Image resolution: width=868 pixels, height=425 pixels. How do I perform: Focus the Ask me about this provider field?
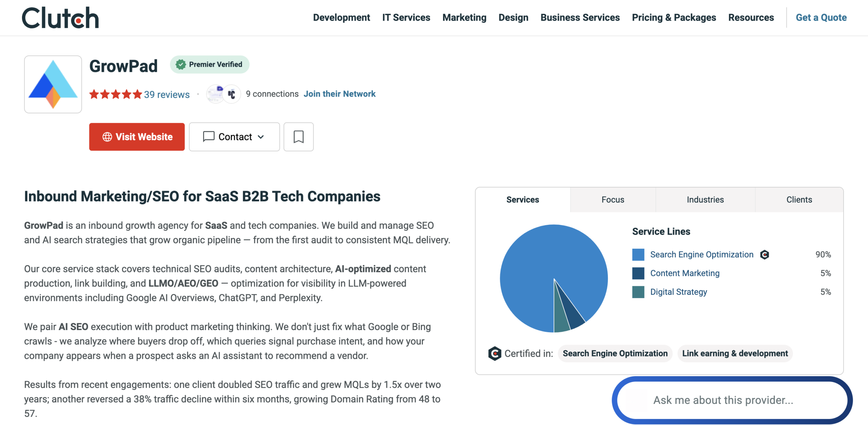(x=732, y=400)
